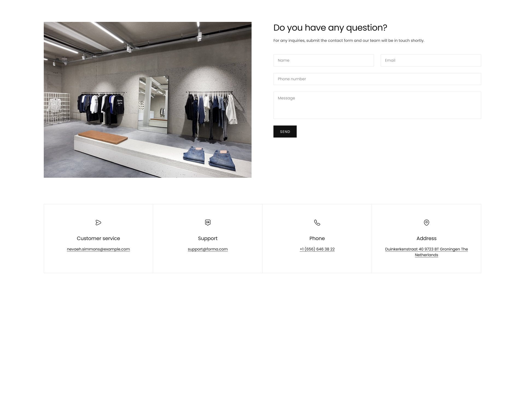This screenshot has height=420, width=525.
Task: Click the Phone handset icon
Action: tap(317, 223)
